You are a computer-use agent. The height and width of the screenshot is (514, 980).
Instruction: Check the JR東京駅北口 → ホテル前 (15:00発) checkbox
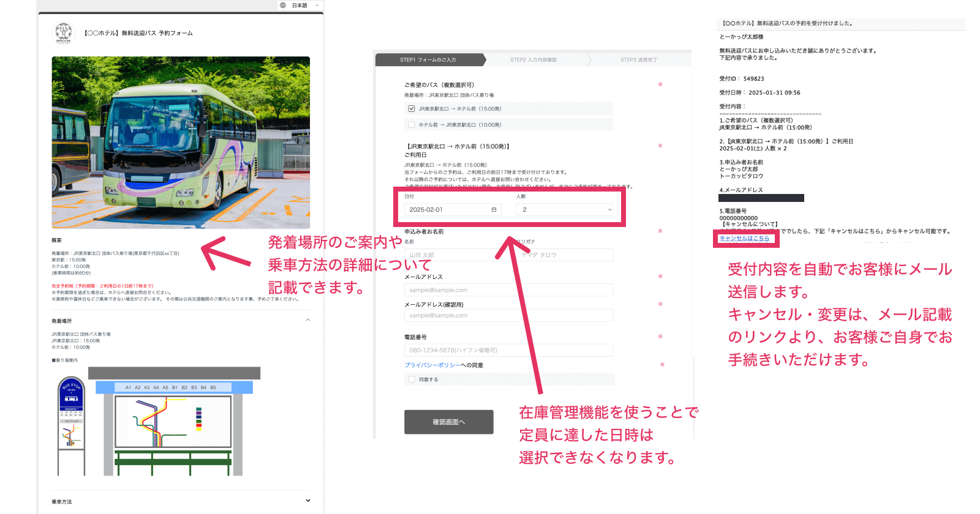pyautogui.click(x=412, y=109)
